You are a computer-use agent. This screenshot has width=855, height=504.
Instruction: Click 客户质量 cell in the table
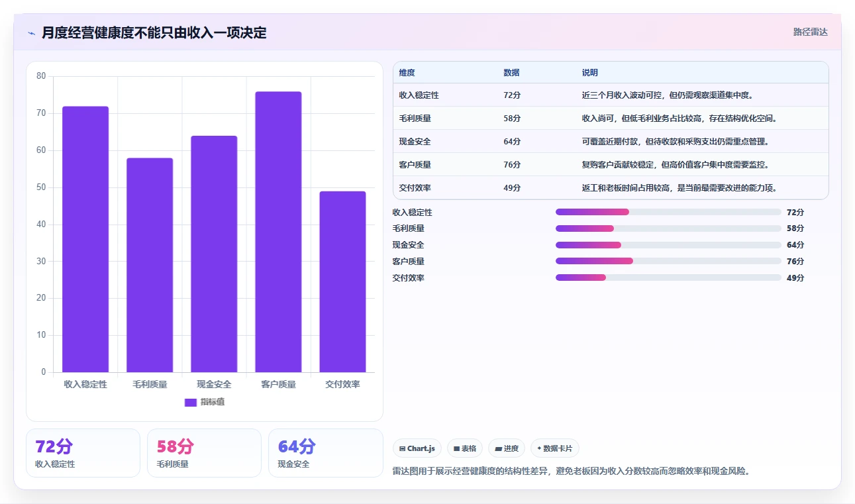415,165
